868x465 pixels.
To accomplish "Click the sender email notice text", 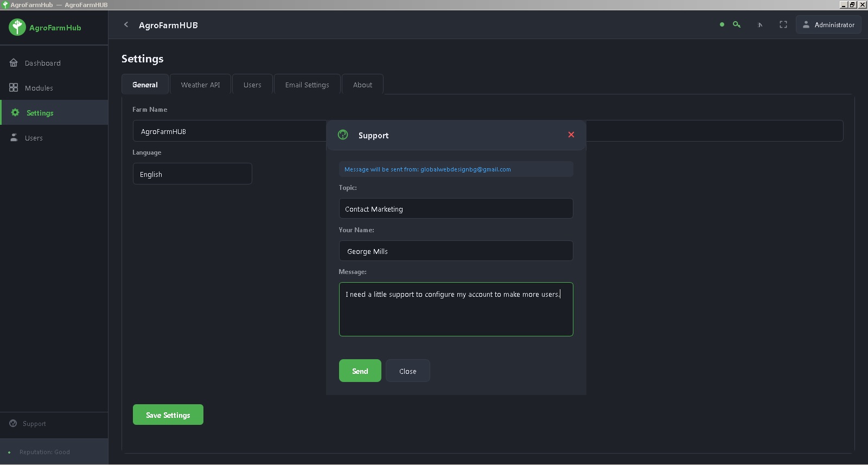I will pyautogui.click(x=427, y=169).
